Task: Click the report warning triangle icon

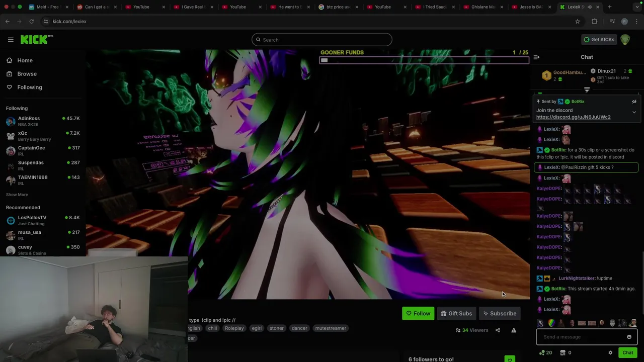Action: click(514, 330)
